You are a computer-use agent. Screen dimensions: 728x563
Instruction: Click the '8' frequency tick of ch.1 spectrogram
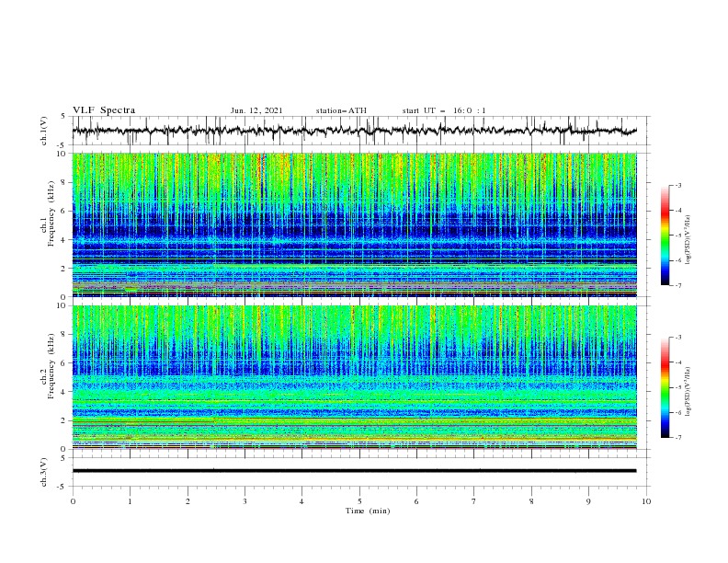coord(64,182)
